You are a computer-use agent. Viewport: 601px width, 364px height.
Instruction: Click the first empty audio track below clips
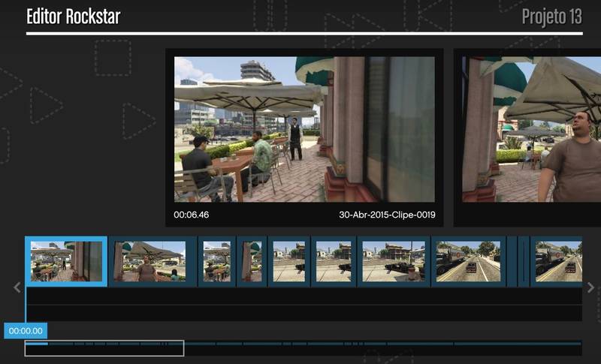(304, 296)
